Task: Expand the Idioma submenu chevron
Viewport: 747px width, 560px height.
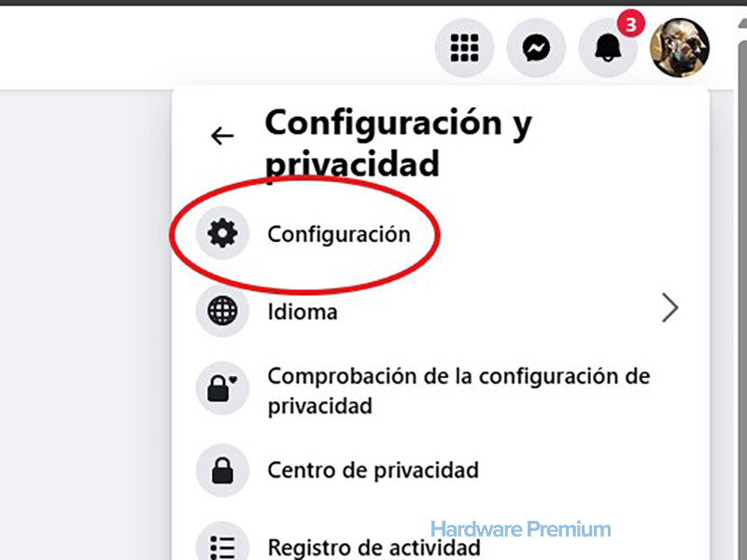Action: 669,308
